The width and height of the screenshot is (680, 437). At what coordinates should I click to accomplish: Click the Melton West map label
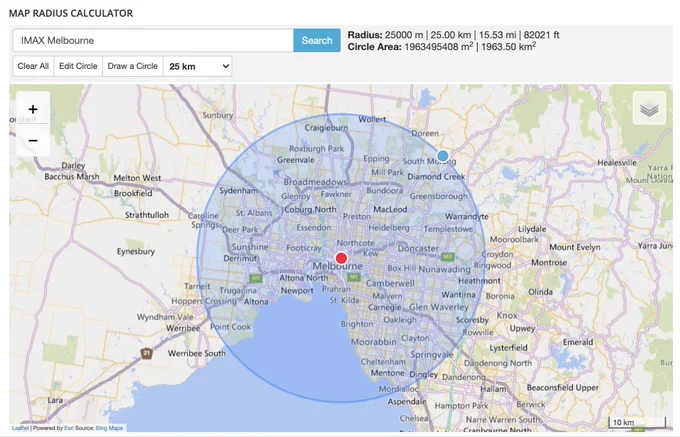(137, 178)
